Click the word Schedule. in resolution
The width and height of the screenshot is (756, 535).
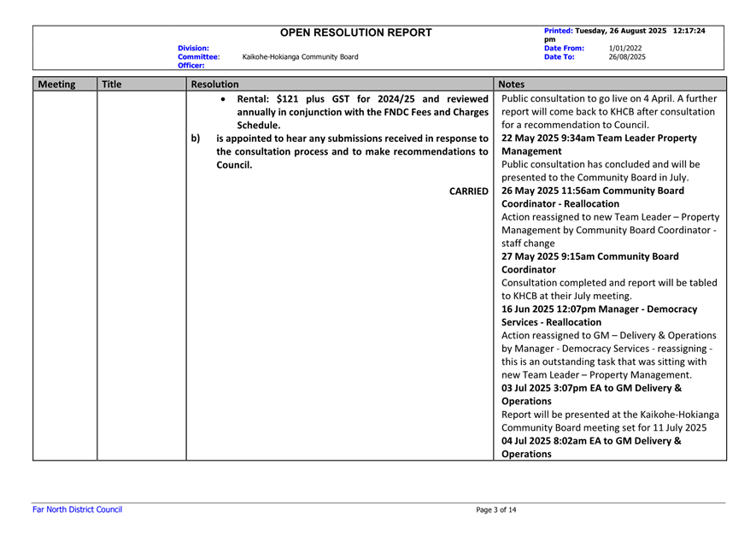[x=259, y=126]
